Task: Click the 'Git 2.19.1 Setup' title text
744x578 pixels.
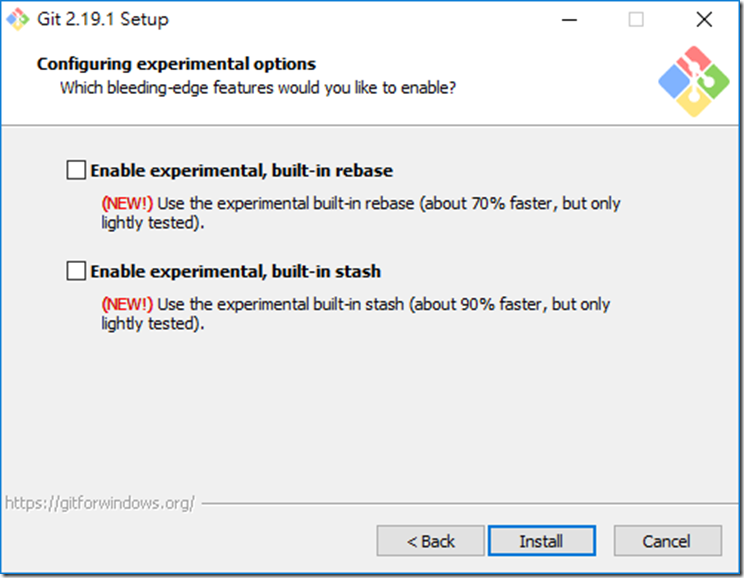Action: coord(102,19)
